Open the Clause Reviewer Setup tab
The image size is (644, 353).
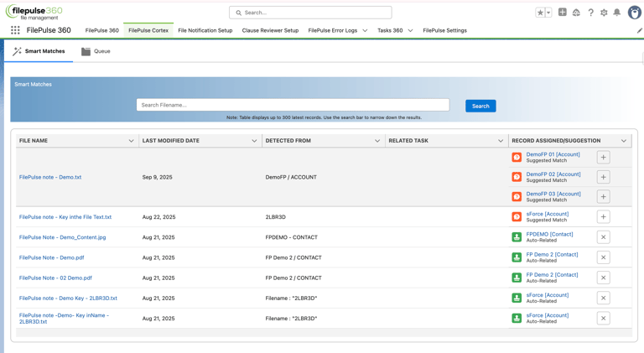pos(270,30)
